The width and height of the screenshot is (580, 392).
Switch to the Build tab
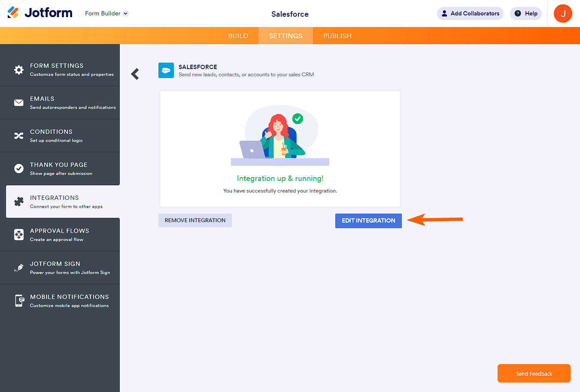pos(238,36)
